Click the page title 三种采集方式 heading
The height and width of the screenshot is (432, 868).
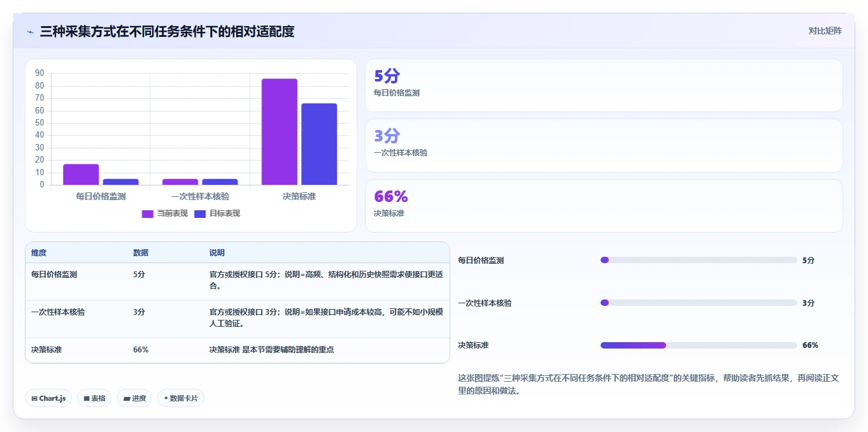167,31
